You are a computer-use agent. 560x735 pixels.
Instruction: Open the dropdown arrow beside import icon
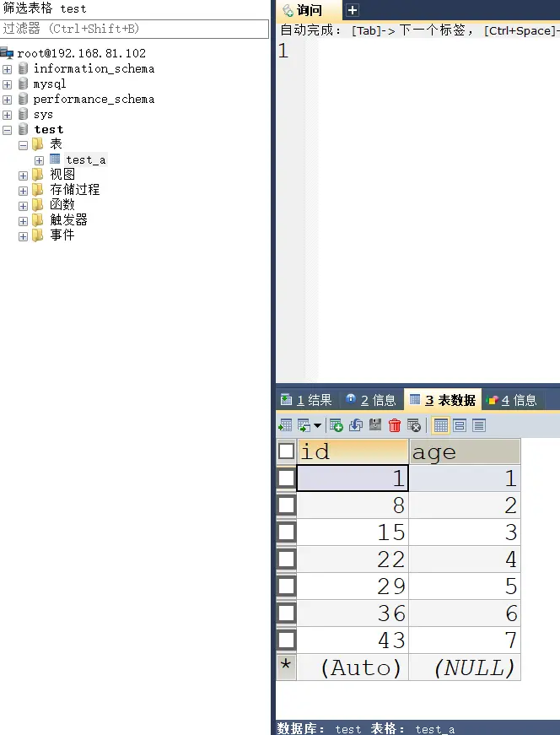(317, 425)
